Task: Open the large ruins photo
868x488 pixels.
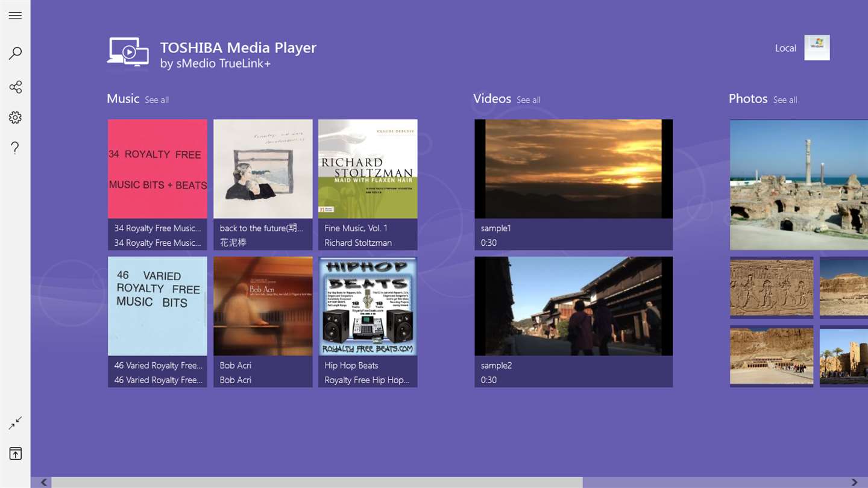Action: (x=799, y=184)
